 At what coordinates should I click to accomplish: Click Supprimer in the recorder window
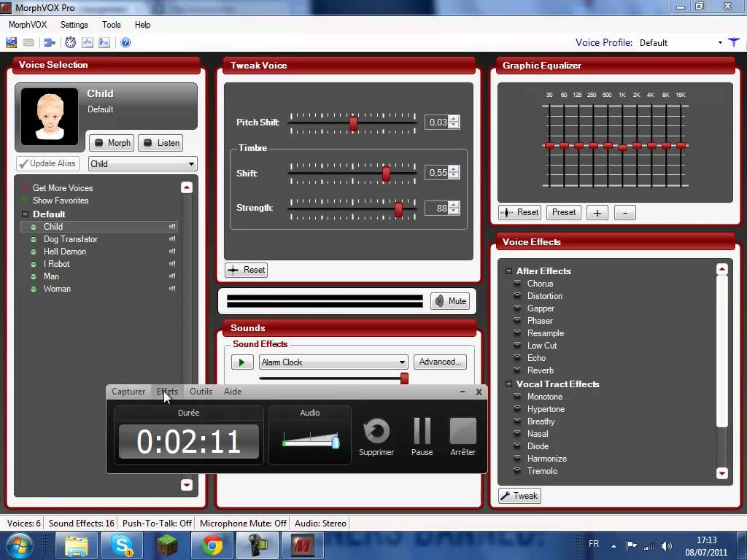point(376,437)
